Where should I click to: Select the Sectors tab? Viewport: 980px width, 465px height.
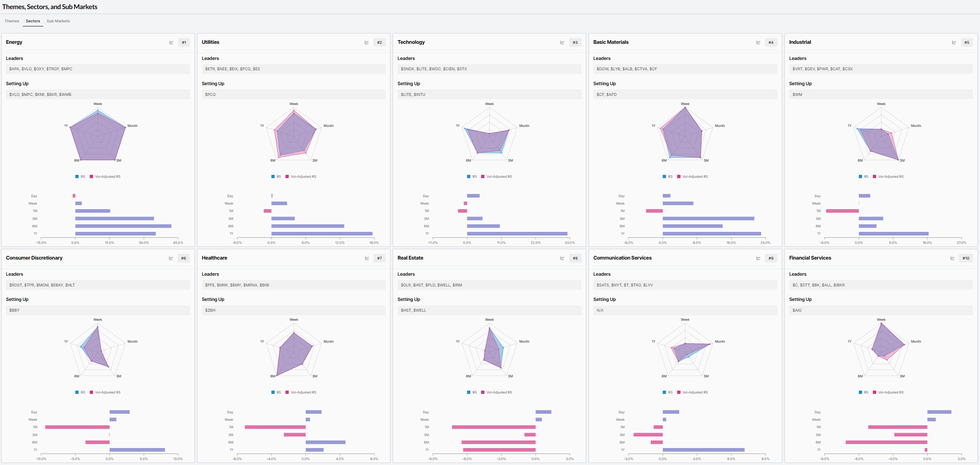(33, 21)
